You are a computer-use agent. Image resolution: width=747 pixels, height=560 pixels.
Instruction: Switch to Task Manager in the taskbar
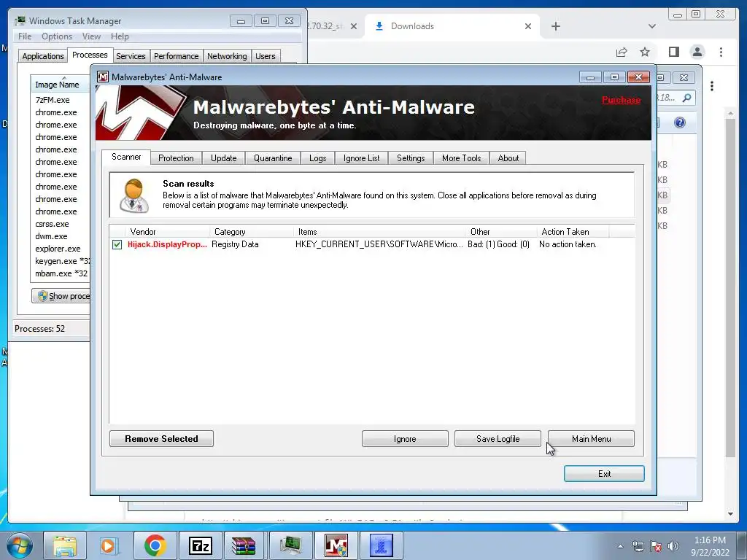coord(290,545)
